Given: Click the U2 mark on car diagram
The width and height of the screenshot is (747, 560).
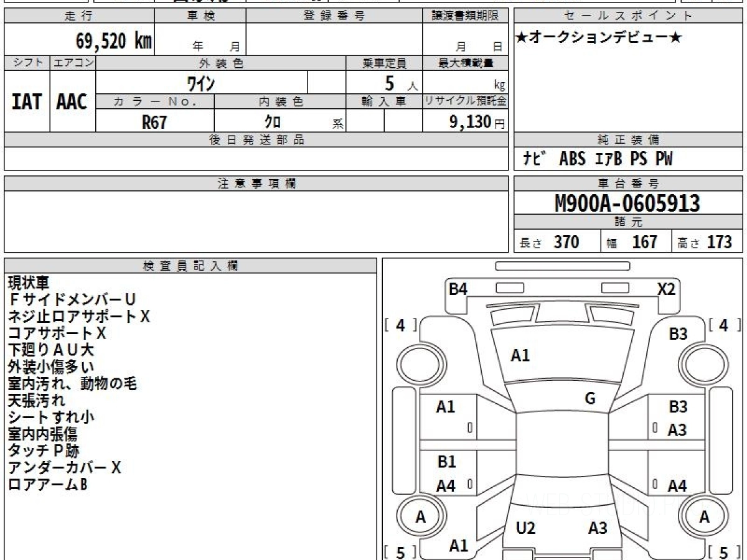Looking at the screenshot, I should click(x=526, y=528).
